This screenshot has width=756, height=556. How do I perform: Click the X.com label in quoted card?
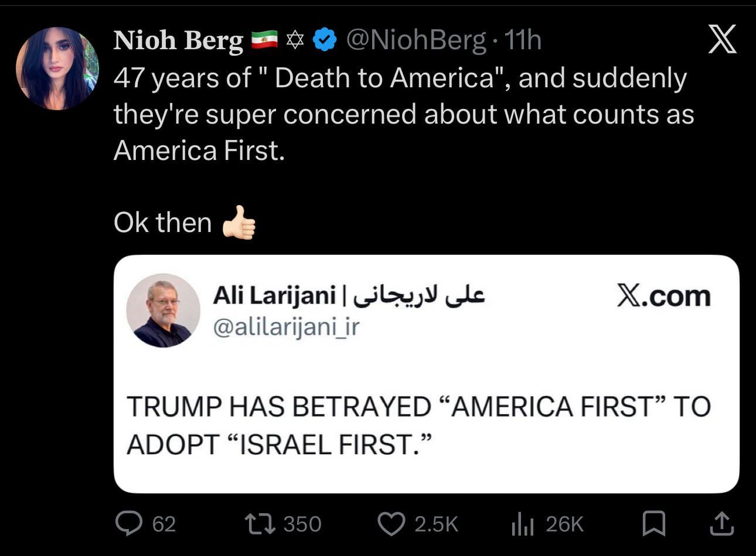tap(663, 296)
